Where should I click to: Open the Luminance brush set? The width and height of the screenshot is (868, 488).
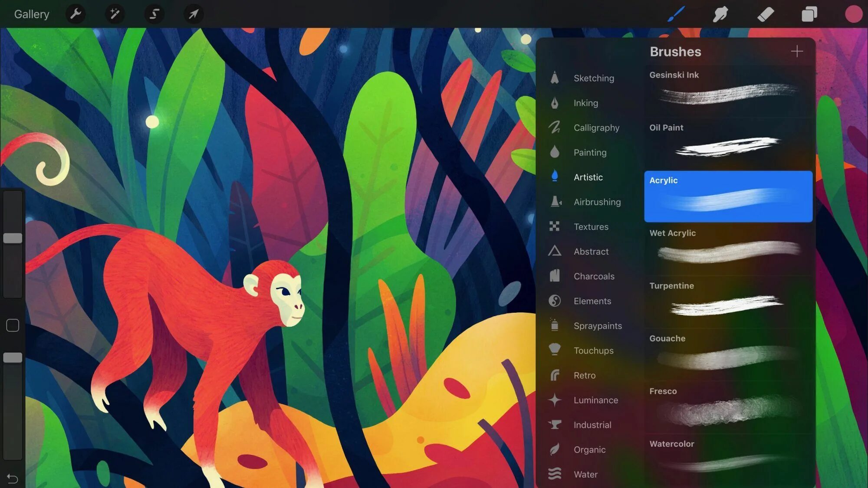click(x=595, y=400)
